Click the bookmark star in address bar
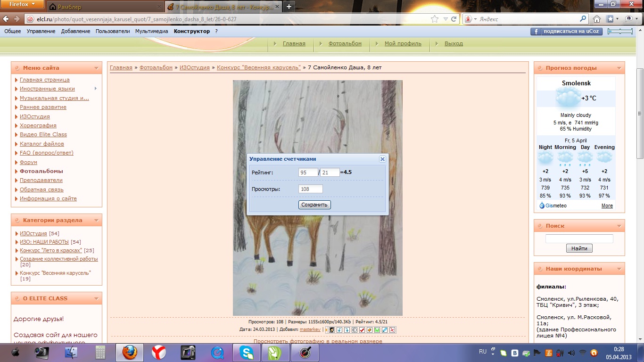The image size is (644, 362). tap(434, 19)
